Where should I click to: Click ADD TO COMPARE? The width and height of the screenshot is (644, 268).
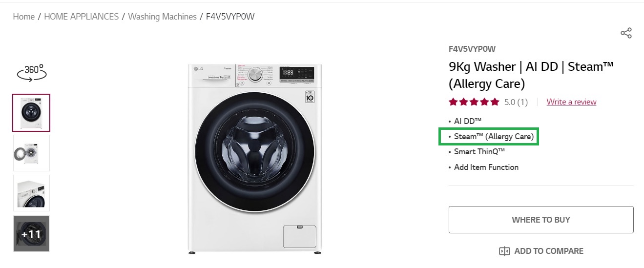541,251
